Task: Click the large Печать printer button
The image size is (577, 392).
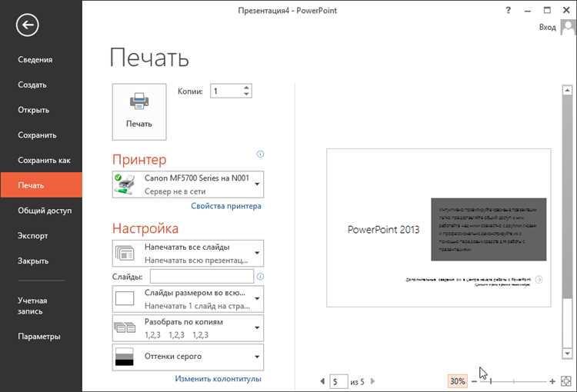Action: tap(139, 111)
